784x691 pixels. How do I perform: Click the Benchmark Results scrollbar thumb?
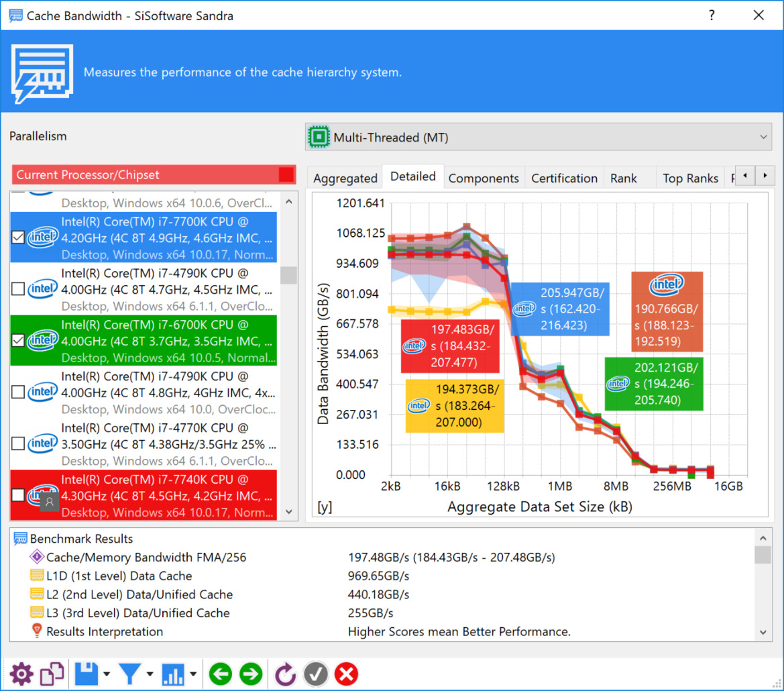763,555
